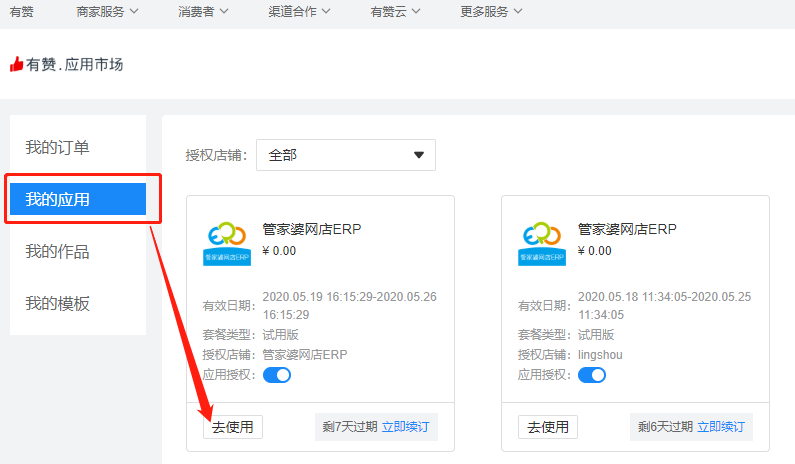Click 立即续订 next to 剩6天过期
The image size is (795, 464).
pyautogui.click(x=721, y=427)
